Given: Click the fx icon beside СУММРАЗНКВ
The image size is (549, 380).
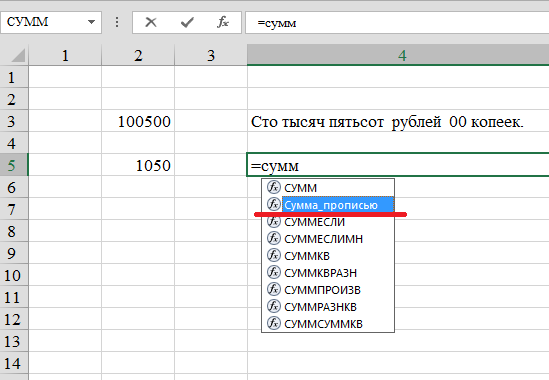Looking at the screenshot, I should point(274,306).
